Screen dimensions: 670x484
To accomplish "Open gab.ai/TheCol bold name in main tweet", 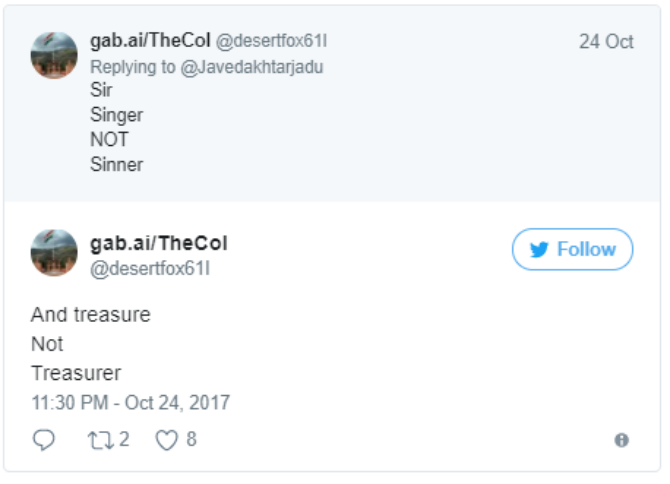I will tap(159, 243).
